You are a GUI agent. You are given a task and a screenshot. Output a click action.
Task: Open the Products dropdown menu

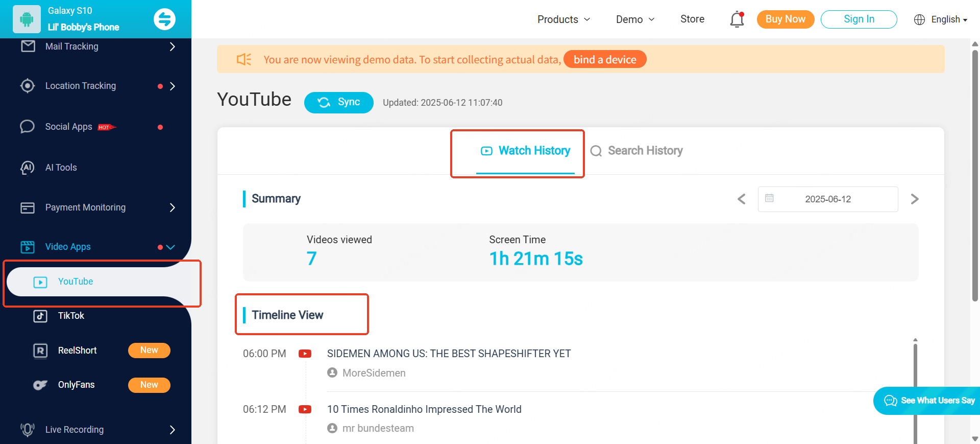pyautogui.click(x=563, y=19)
